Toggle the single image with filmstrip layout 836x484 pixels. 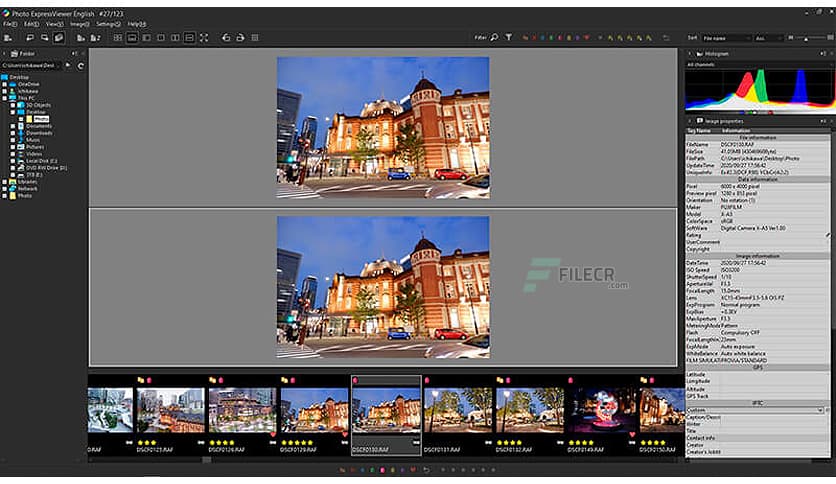pyautogui.click(x=132, y=38)
